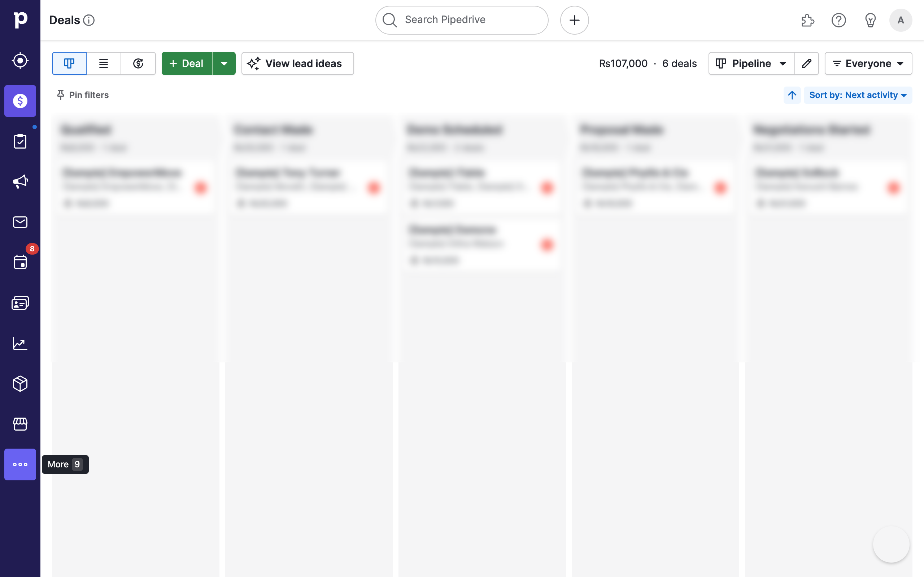Open Leads from the target sidebar icon
Viewport: 924px width, 577px height.
pos(20,61)
